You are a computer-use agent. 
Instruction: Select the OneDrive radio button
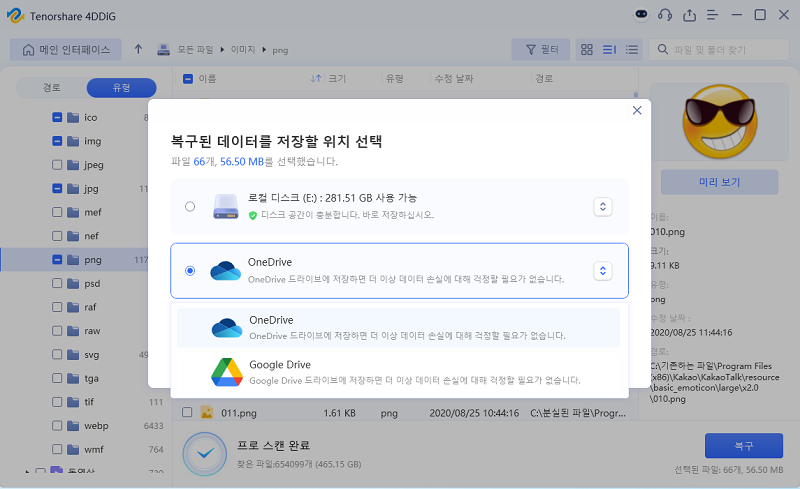click(190, 270)
